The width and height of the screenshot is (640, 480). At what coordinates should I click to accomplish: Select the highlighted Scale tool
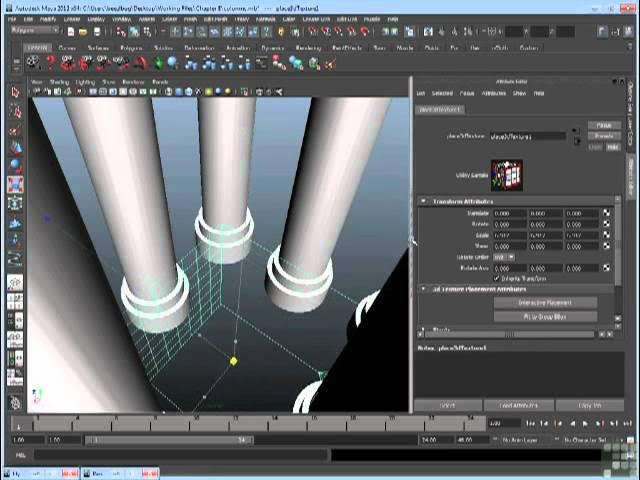tap(16, 185)
